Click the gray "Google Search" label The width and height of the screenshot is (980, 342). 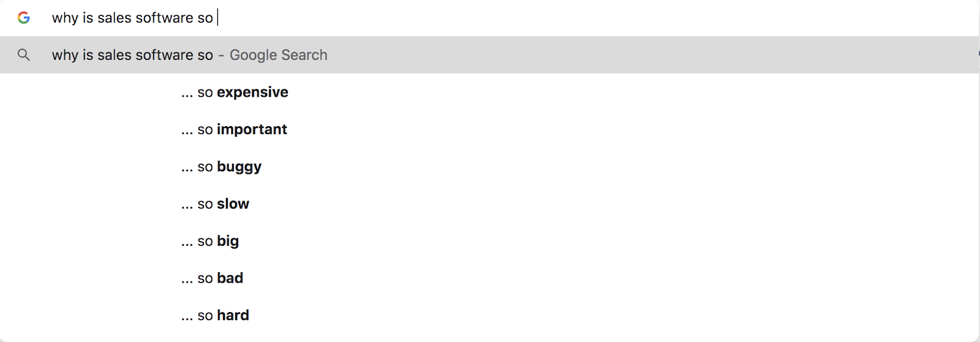tap(278, 55)
